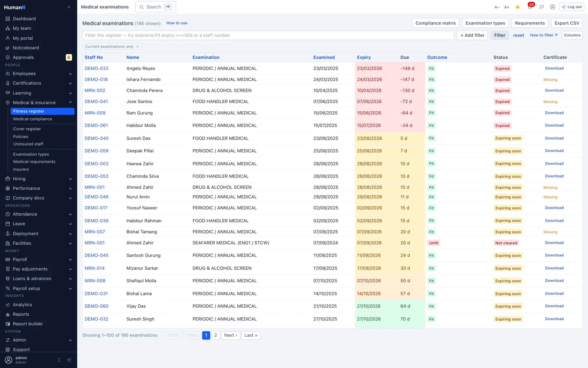Expand the Admin menu chevron
588x368 pixels.
tap(71, 340)
